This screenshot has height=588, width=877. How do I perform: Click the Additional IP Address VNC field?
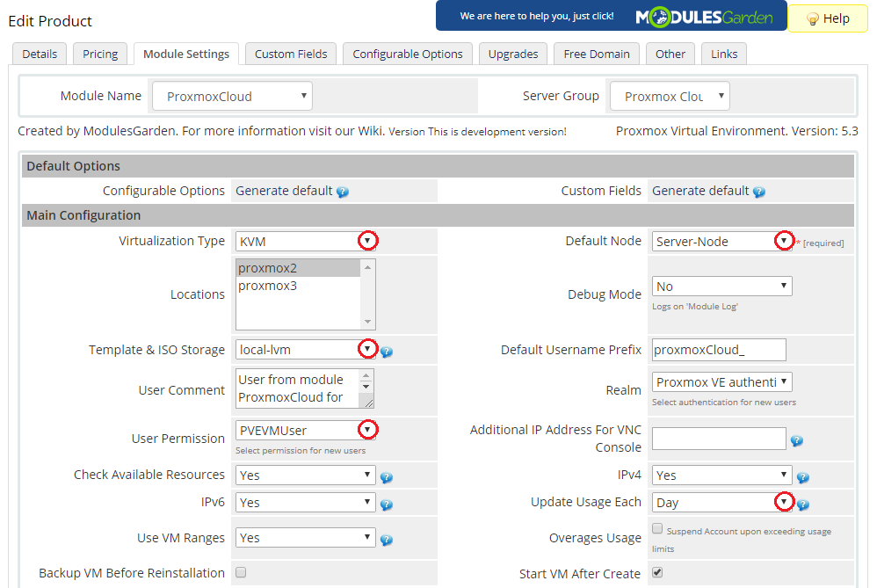(720, 439)
